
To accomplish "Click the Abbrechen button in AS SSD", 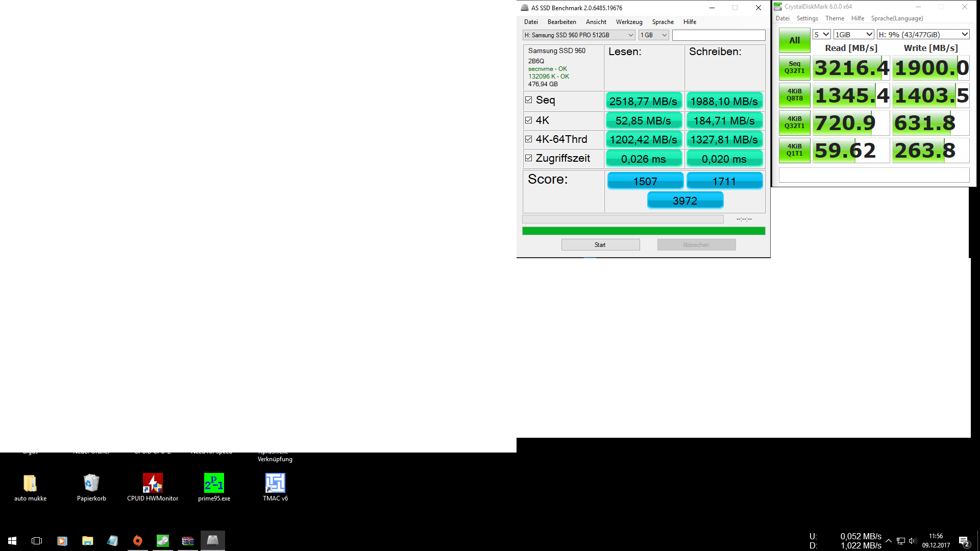I will coord(696,245).
